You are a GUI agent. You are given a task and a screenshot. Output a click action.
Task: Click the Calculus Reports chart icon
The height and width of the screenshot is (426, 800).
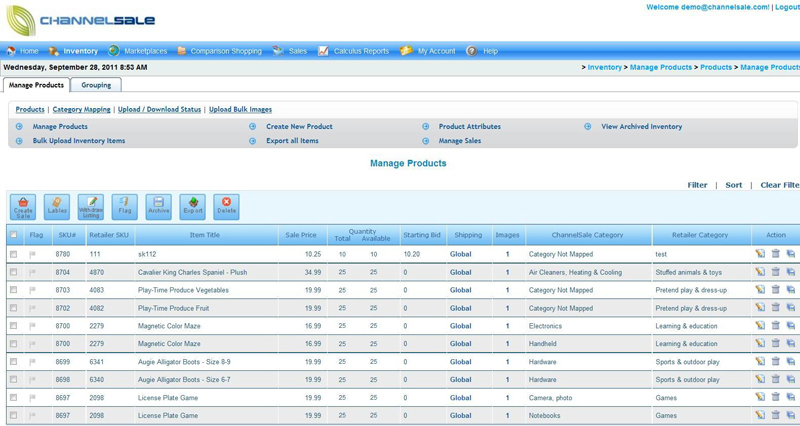[x=323, y=51]
